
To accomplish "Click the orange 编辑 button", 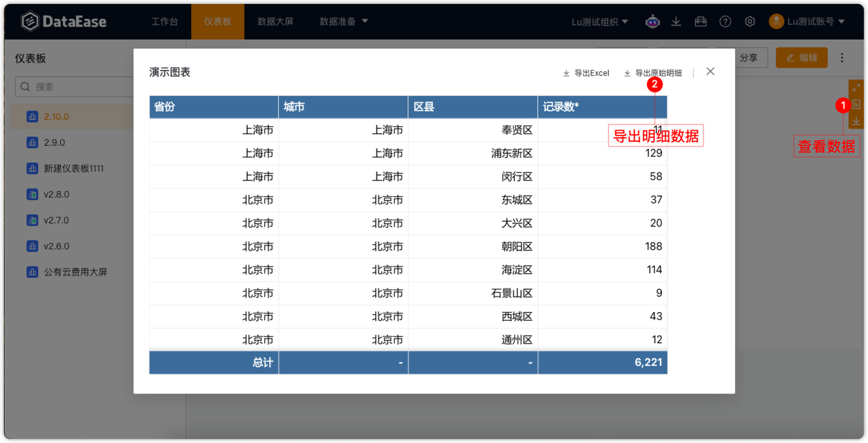I will (x=802, y=58).
